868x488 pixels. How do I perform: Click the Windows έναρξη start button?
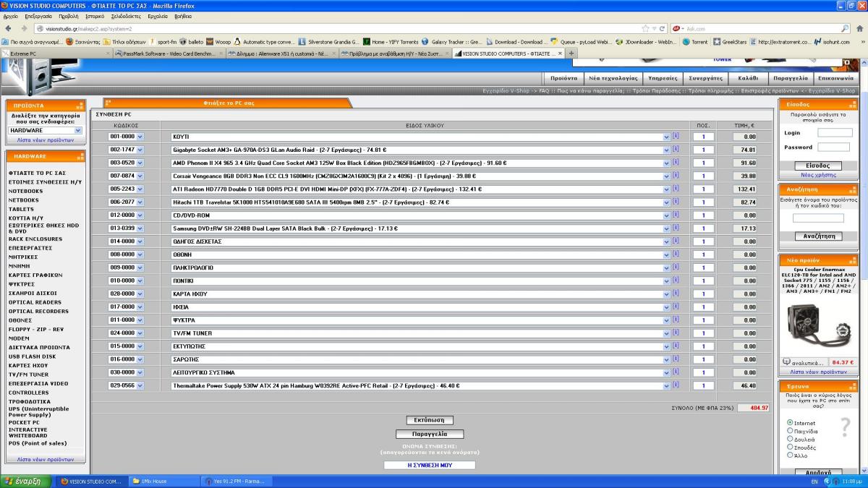(25, 481)
